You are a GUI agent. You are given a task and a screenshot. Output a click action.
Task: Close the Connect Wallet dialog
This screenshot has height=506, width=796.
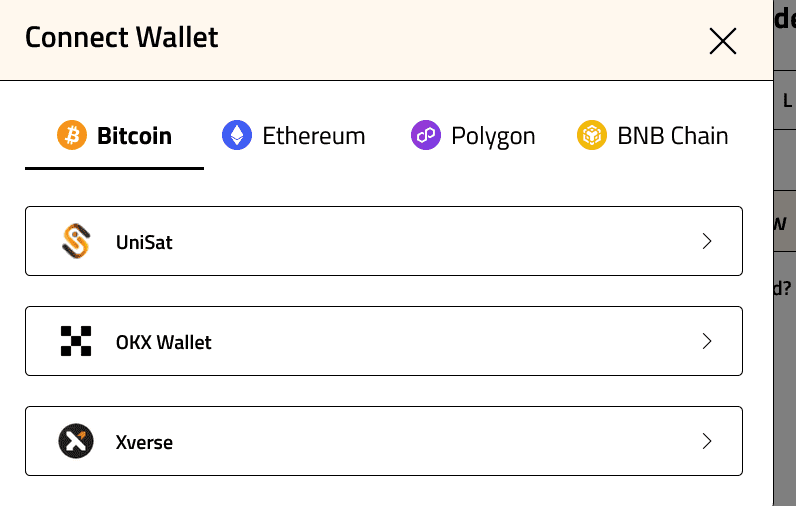click(722, 40)
